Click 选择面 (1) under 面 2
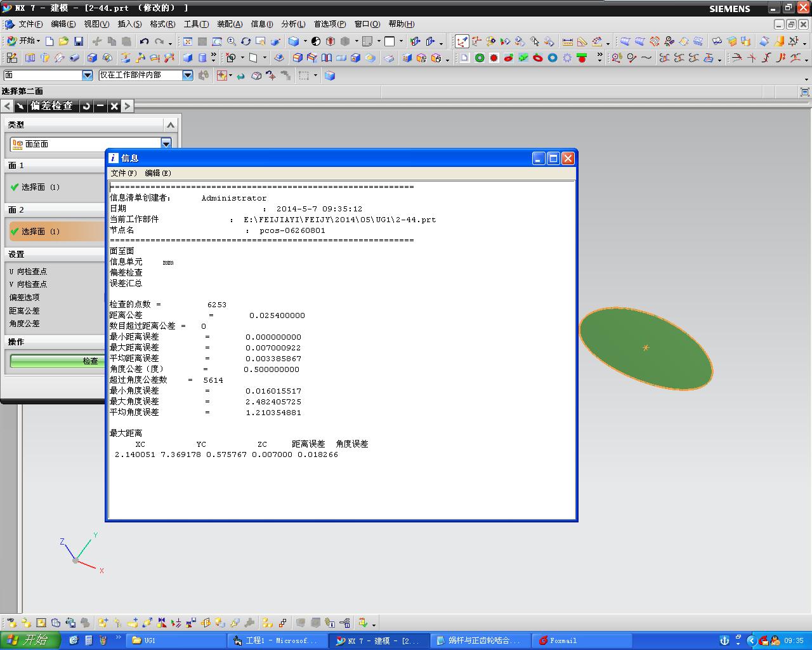Image resolution: width=812 pixels, height=650 pixels. [x=41, y=232]
